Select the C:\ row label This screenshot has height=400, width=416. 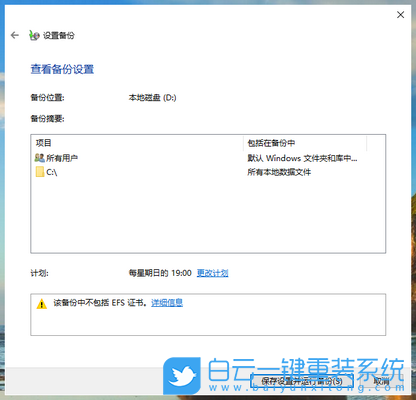click(52, 172)
